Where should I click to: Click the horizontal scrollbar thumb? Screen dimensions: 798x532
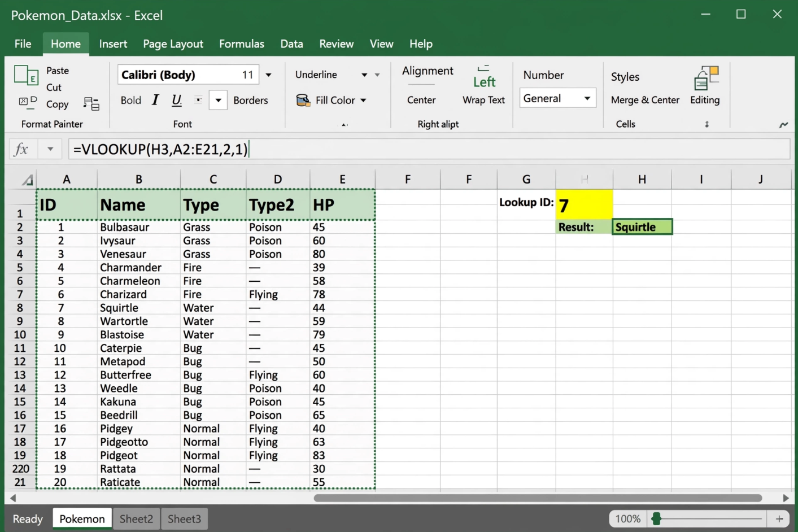pos(538,498)
